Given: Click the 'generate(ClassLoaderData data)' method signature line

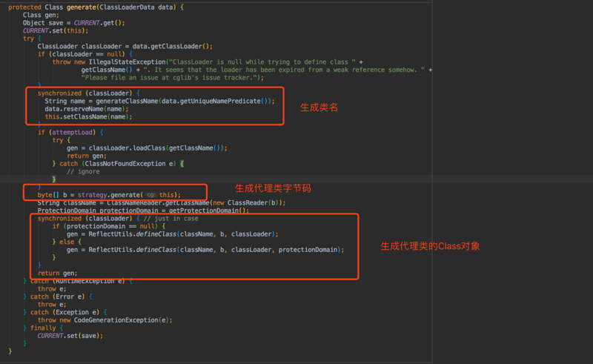Looking at the screenshot, I should [x=96, y=7].
